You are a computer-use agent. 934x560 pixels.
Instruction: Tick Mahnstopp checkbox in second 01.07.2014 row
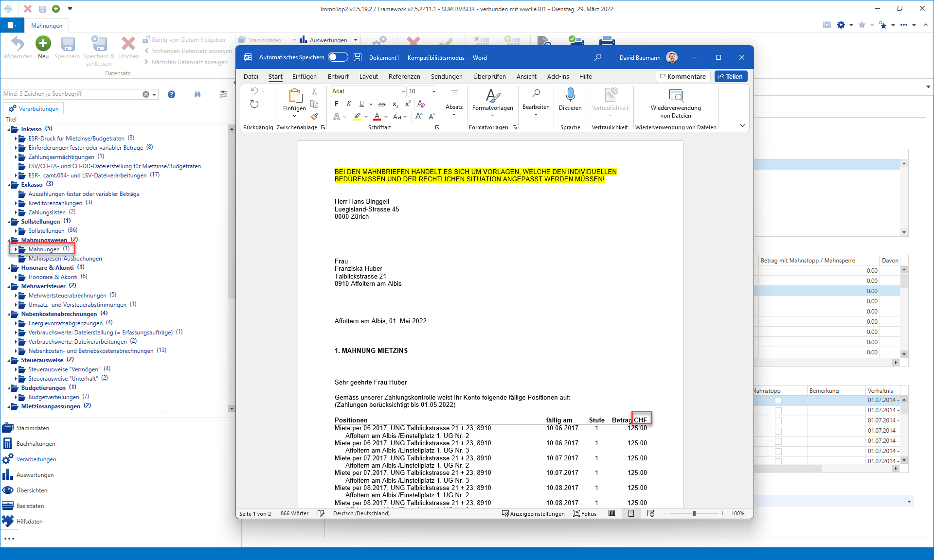pos(778,411)
